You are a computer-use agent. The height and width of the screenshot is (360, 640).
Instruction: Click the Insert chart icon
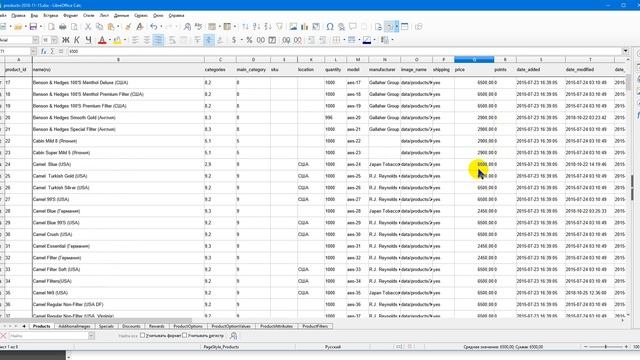[304, 27]
